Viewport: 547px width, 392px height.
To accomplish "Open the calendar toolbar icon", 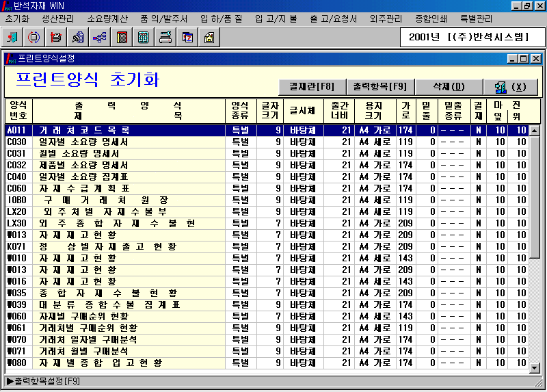I will (x=187, y=37).
